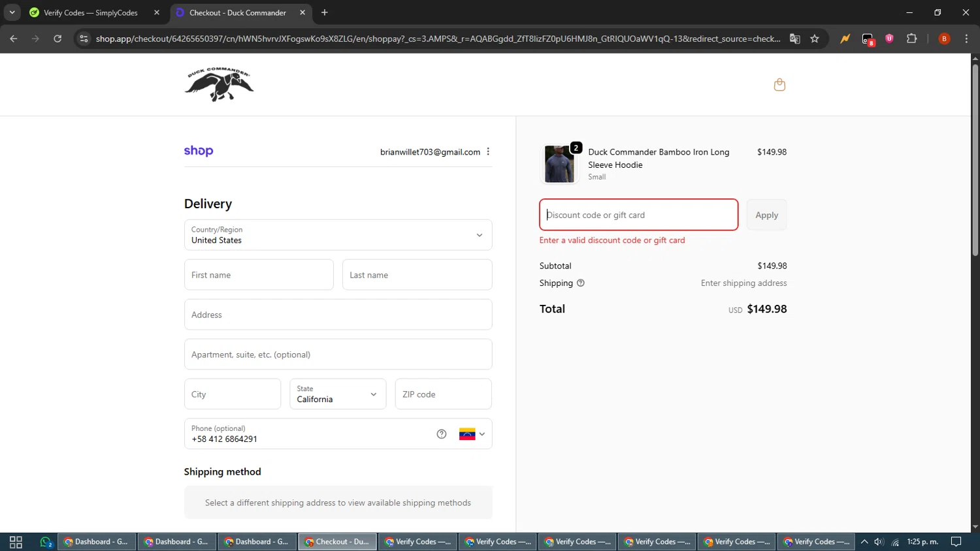Focus the Discount code or gift card field
The width and height of the screenshot is (980, 551).
[x=638, y=215]
